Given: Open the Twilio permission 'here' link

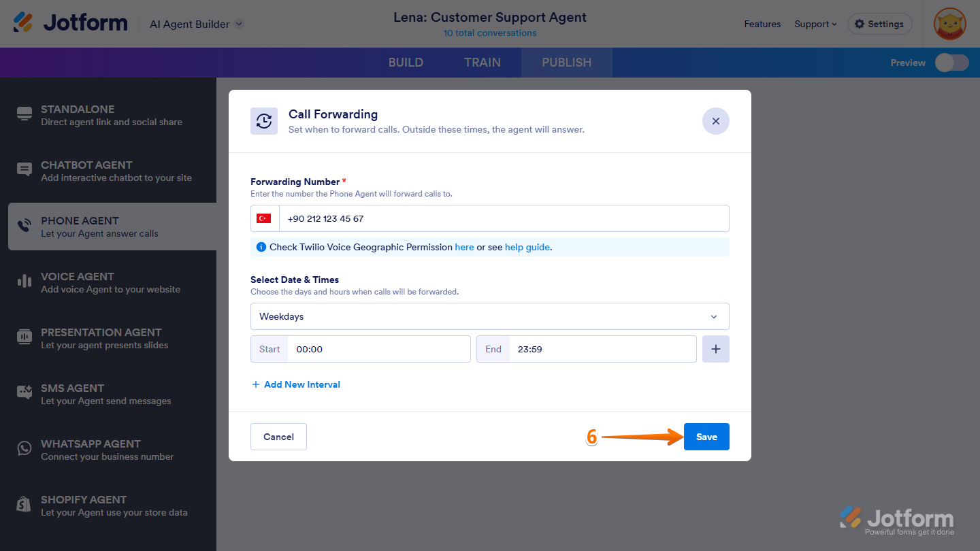Looking at the screenshot, I should coord(464,247).
